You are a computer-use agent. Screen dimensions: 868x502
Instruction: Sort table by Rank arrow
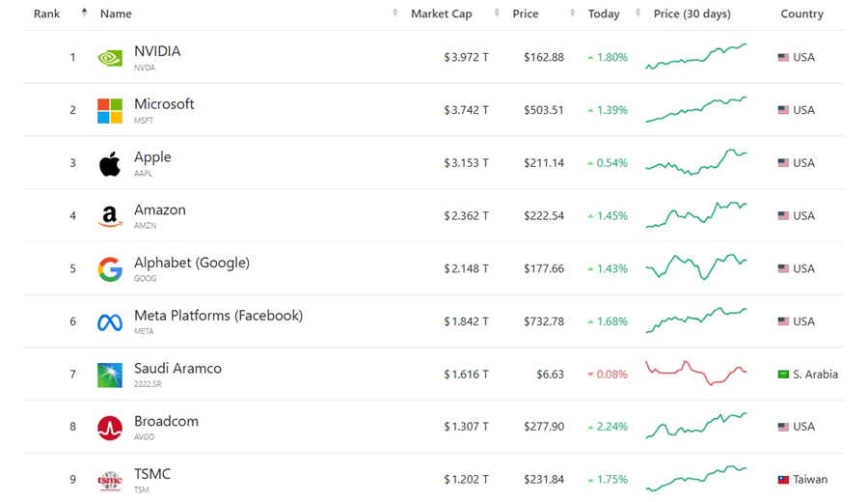pyautogui.click(x=84, y=13)
